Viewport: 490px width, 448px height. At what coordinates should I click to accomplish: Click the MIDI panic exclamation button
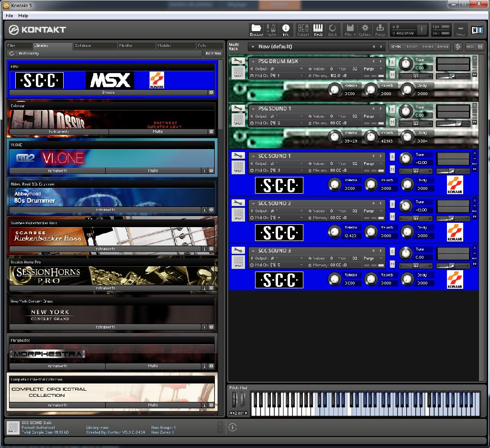pyautogui.click(x=422, y=30)
